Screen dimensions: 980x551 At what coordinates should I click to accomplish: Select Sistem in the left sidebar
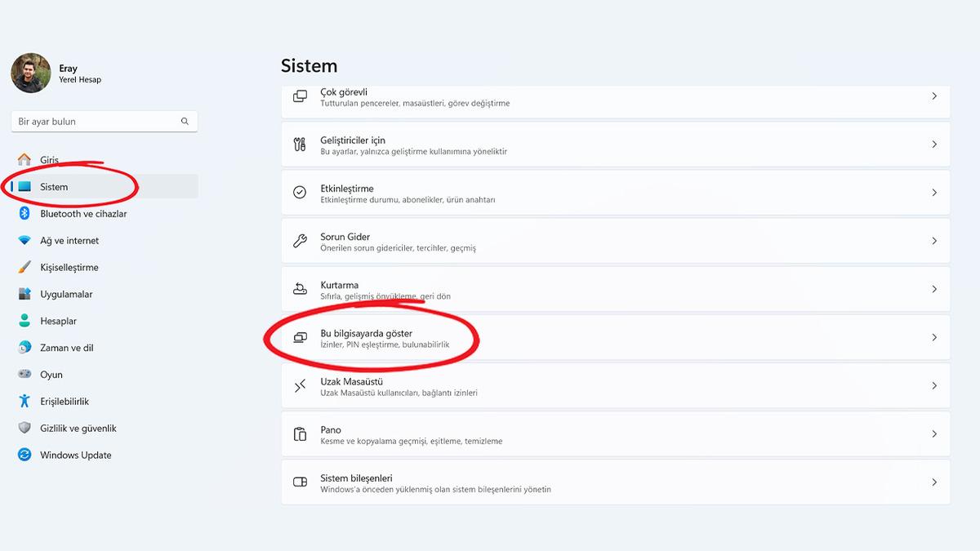54,187
